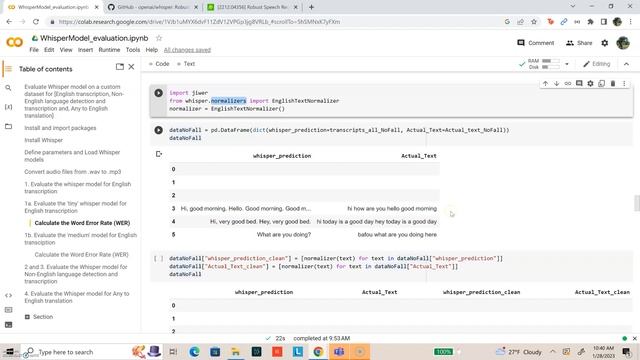Open the tab search dropdown in Chrome

pos(573,7)
